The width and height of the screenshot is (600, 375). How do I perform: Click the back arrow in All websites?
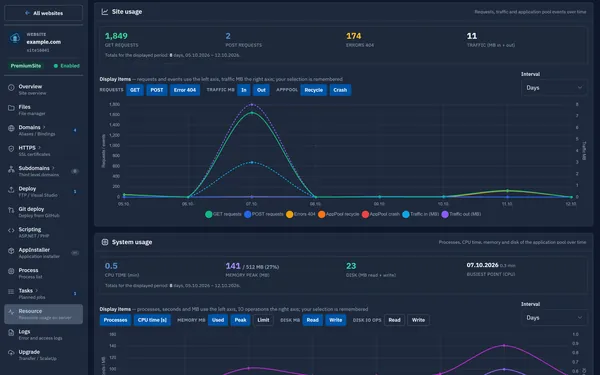tap(27, 13)
